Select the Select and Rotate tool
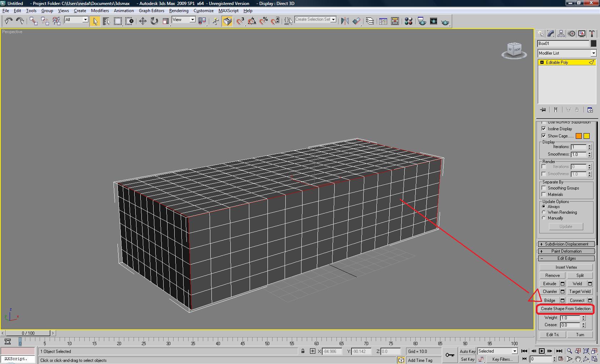The width and height of the screenshot is (600, 364). point(154,21)
